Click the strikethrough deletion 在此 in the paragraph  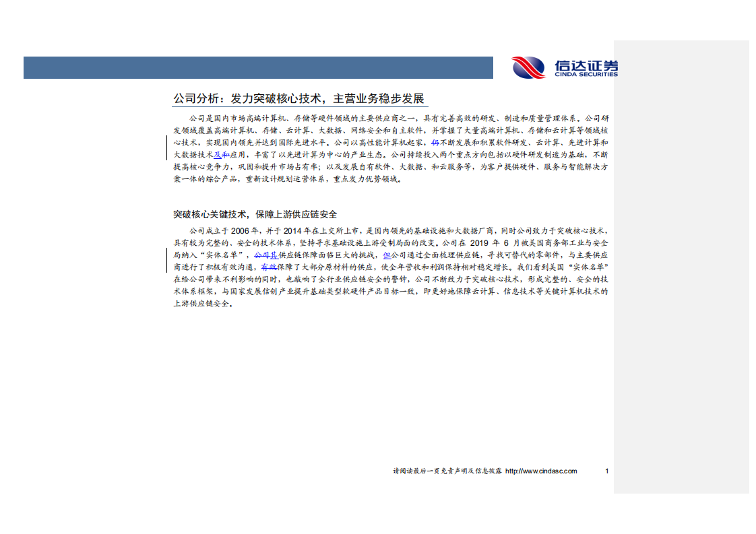point(269,265)
